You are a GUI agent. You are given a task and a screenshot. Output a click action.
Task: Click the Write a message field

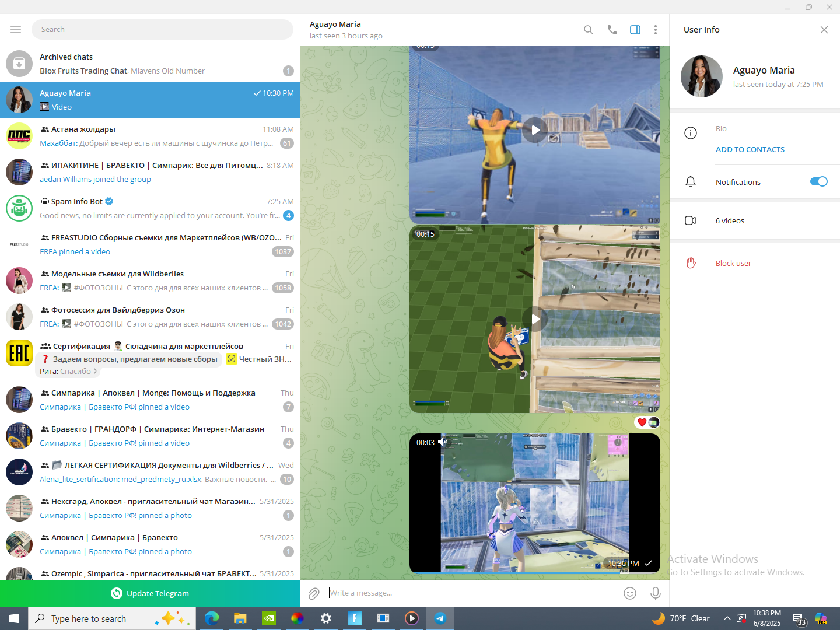(x=473, y=593)
